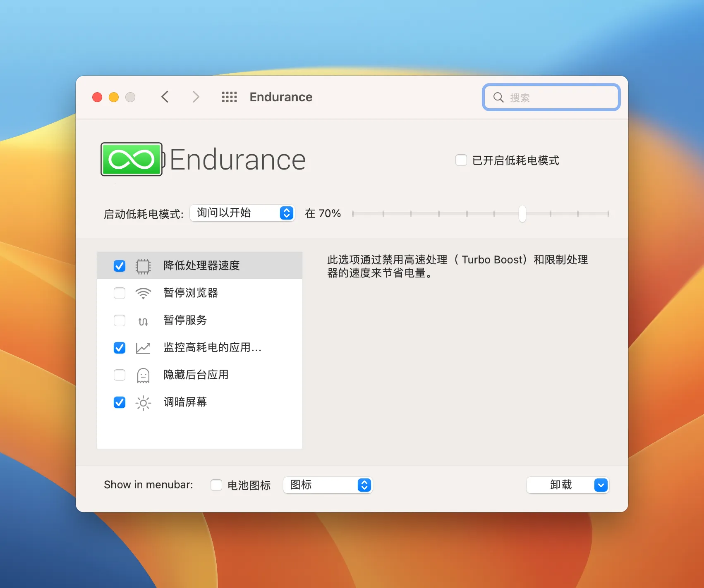Focus the 搜索 search field
Viewport: 704px width, 588px height.
point(551,98)
